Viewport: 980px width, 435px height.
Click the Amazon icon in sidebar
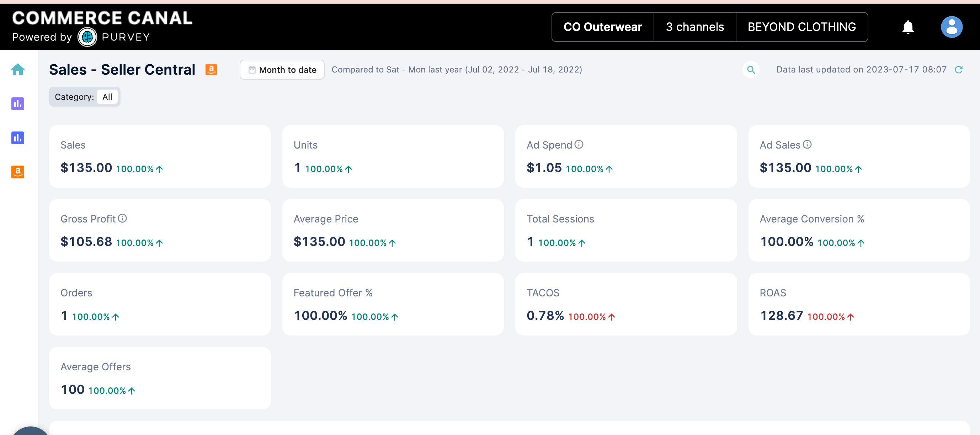pyautogui.click(x=17, y=172)
